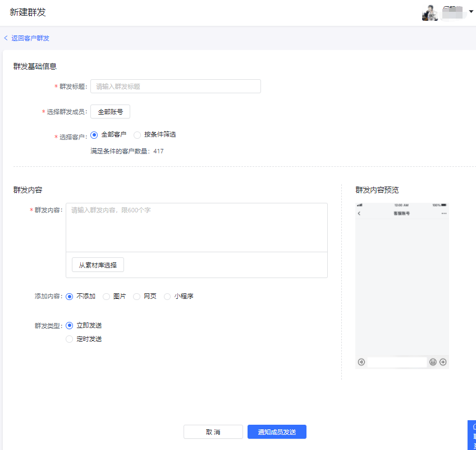The height and width of the screenshot is (450, 476).
Task: Focus the 群发标题 title input field
Action: [x=175, y=87]
